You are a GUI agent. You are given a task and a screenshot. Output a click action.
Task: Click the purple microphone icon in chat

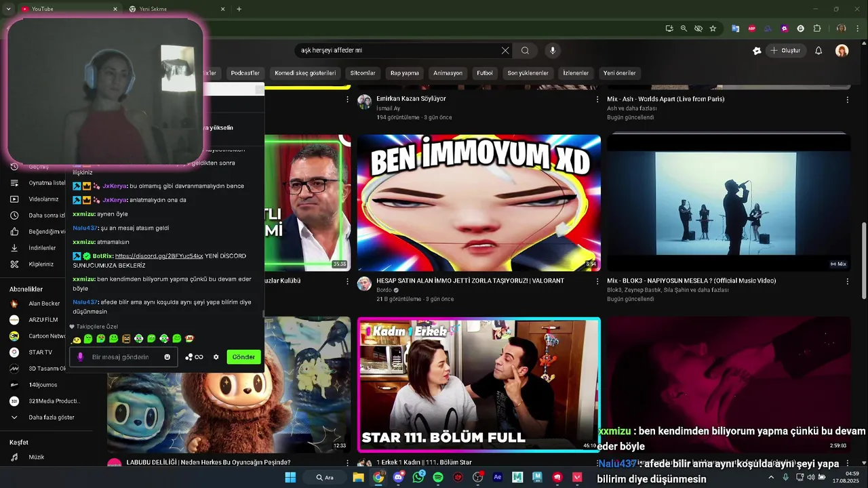[x=80, y=357]
